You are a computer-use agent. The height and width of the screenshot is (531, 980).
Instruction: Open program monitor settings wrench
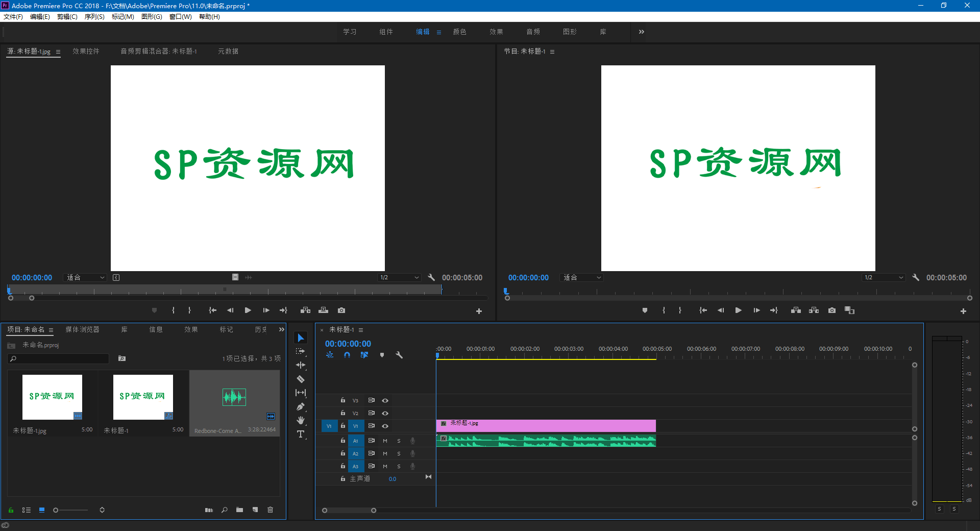916,277
